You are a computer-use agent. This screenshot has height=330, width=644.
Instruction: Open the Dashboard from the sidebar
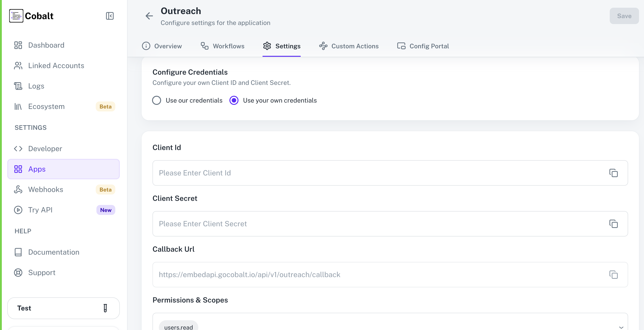(46, 45)
